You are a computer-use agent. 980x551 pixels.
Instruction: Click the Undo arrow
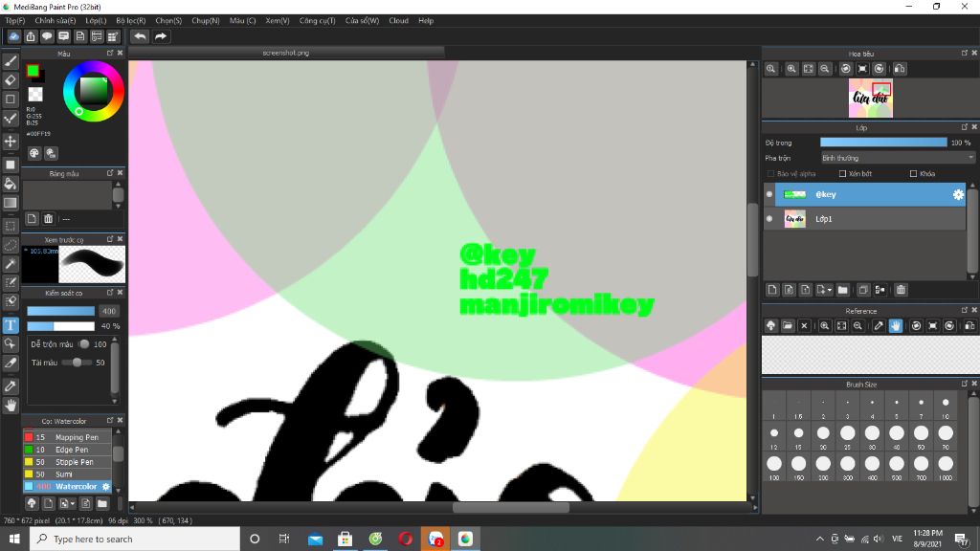pyautogui.click(x=140, y=36)
